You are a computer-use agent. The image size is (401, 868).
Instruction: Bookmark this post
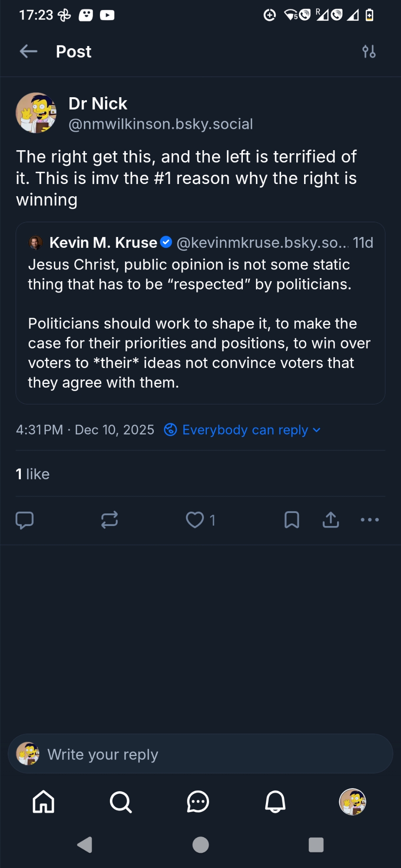tap(292, 519)
